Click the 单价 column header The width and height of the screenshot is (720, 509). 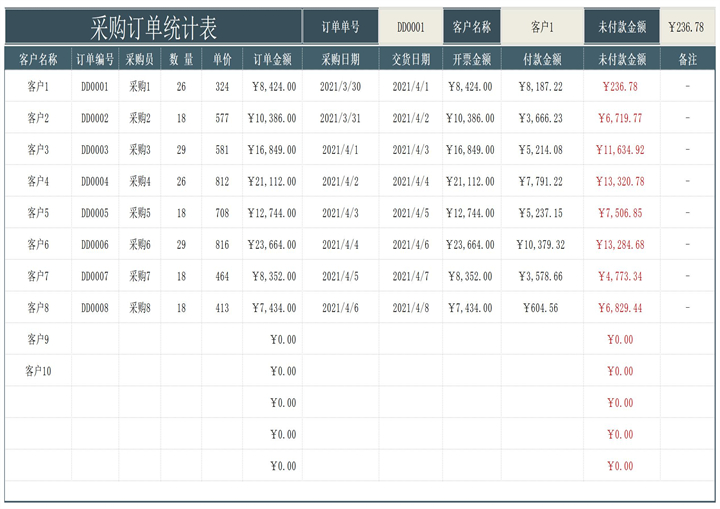[221, 60]
